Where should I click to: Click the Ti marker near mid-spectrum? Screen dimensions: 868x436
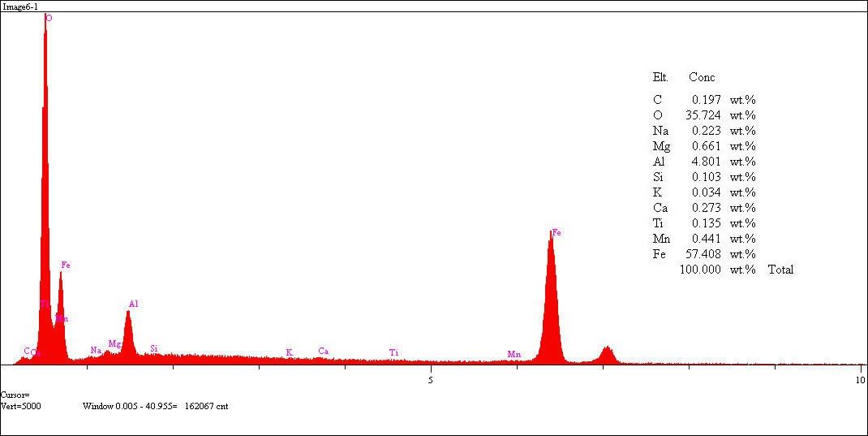(393, 352)
